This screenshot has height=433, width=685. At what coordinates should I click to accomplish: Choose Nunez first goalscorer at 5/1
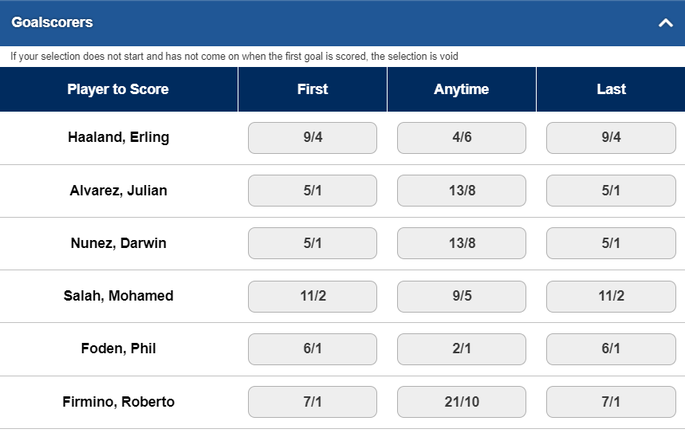[312, 243]
